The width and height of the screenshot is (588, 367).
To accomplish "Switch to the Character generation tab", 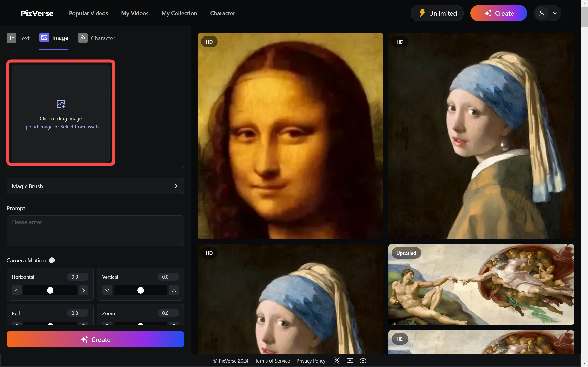I will point(96,38).
